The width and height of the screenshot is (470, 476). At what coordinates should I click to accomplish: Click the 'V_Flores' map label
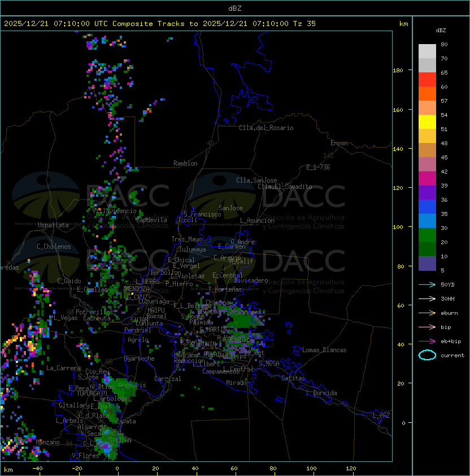point(85,456)
